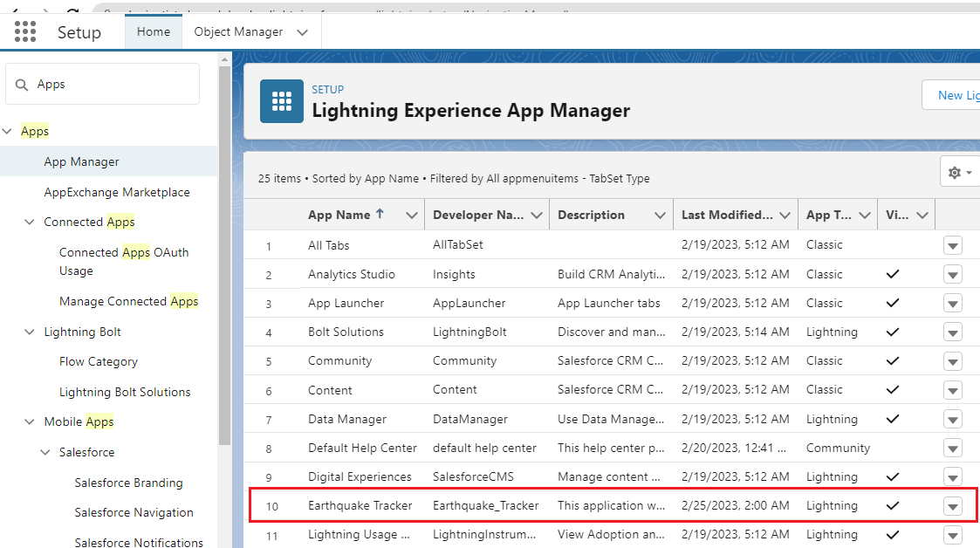Click the Analytics Studio app name cell

(x=352, y=274)
